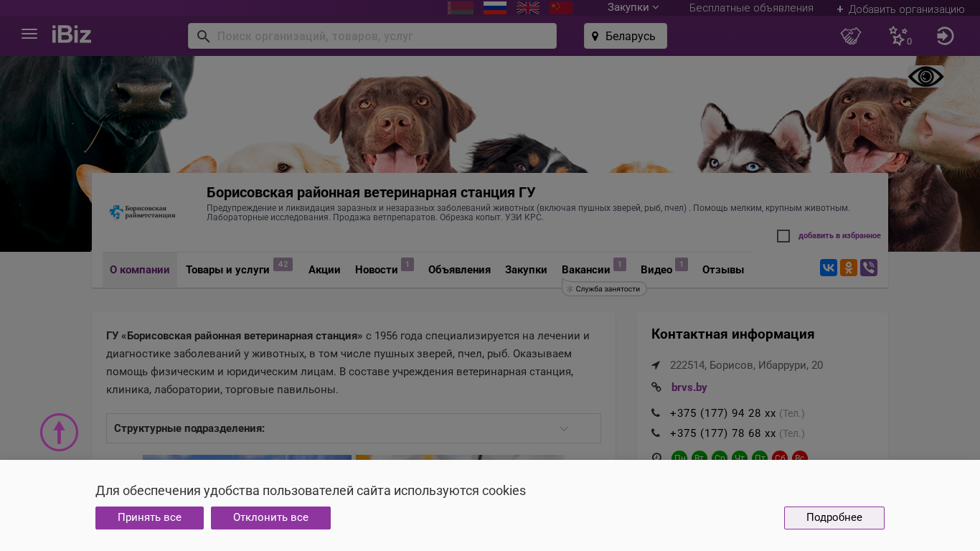Open the Odnoklassniki social page
Image resolution: width=980 pixels, height=551 pixels.
tap(849, 268)
